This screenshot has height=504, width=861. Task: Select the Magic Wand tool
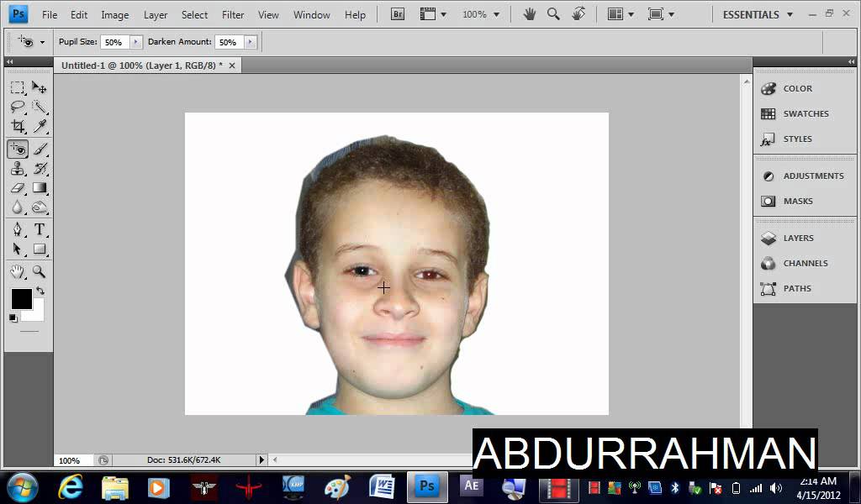tap(39, 107)
